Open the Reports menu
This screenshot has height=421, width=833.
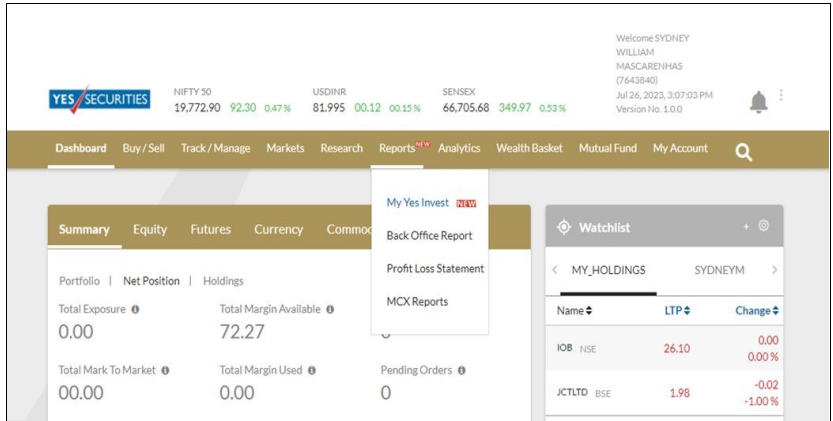(x=397, y=148)
